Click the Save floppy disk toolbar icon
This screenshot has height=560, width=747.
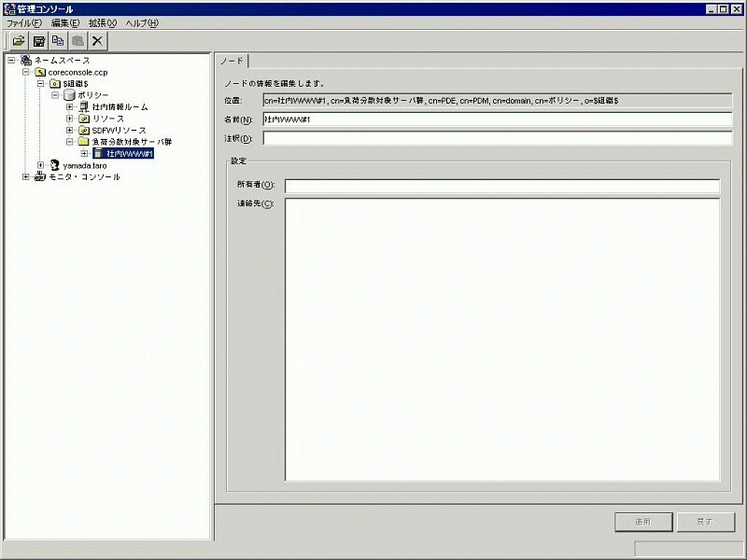39,41
